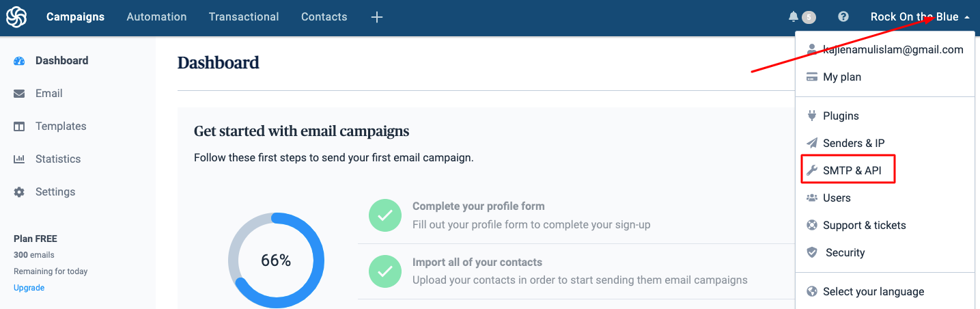The height and width of the screenshot is (309, 980).
Task: Click the 66% progress ring
Action: (276, 260)
